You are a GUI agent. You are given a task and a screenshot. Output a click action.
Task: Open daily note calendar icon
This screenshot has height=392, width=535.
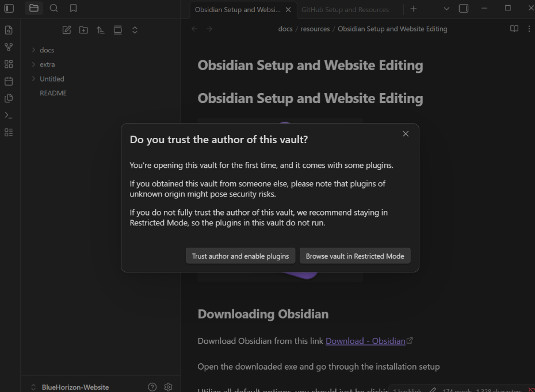tap(9, 81)
